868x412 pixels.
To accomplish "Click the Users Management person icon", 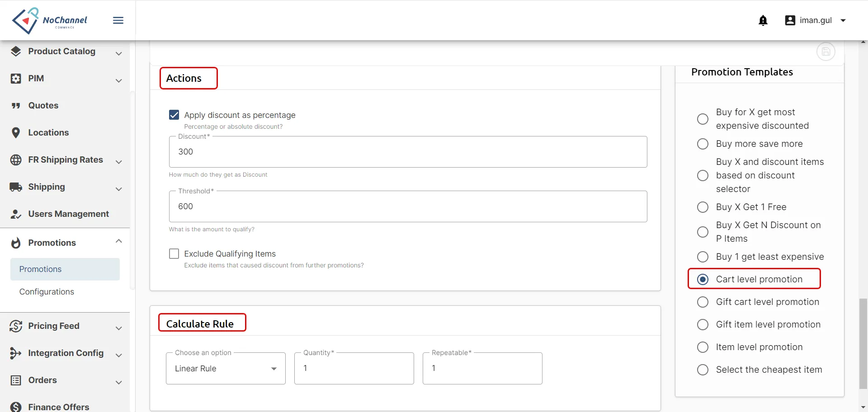I will [x=16, y=214].
